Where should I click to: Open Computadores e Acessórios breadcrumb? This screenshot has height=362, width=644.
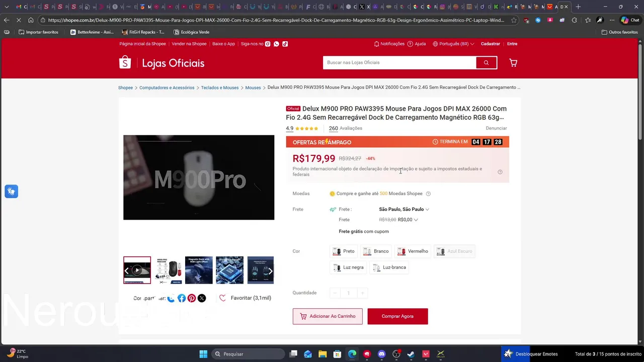coord(167,87)
